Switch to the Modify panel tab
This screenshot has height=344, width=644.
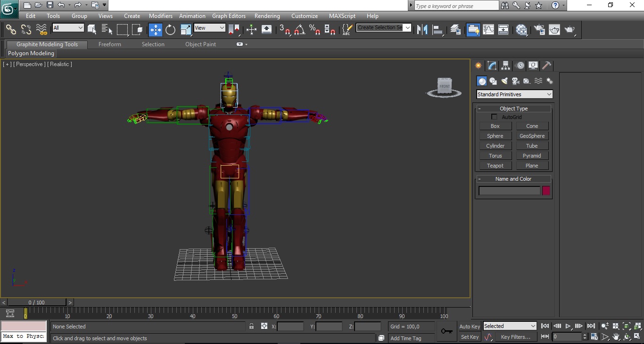pos(492,66)
